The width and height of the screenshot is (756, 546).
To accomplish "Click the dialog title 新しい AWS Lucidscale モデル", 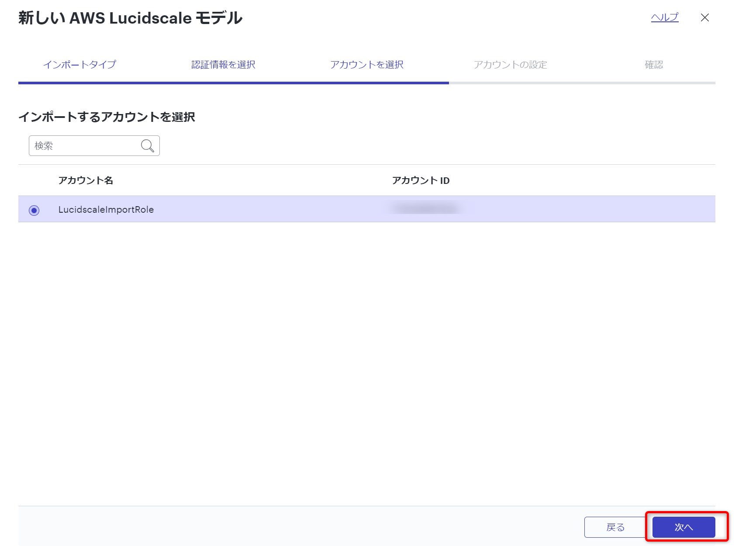I will pos(129,18).
